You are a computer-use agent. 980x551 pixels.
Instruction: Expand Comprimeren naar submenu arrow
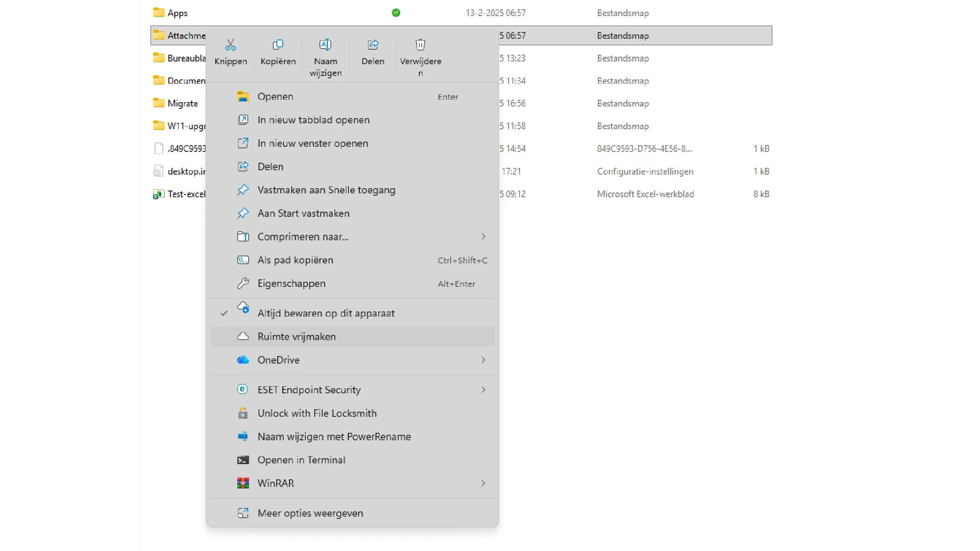[x=483, y=237]
